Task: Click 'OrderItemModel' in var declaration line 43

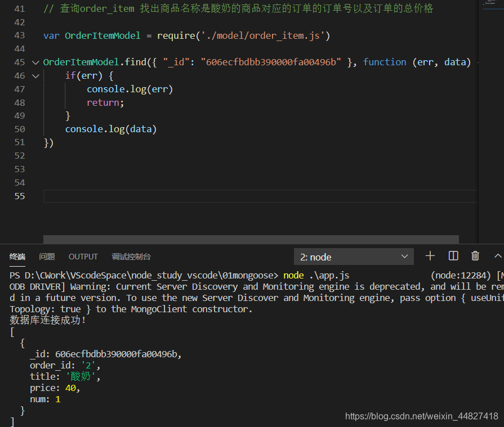Action: (x=102, y=35)
